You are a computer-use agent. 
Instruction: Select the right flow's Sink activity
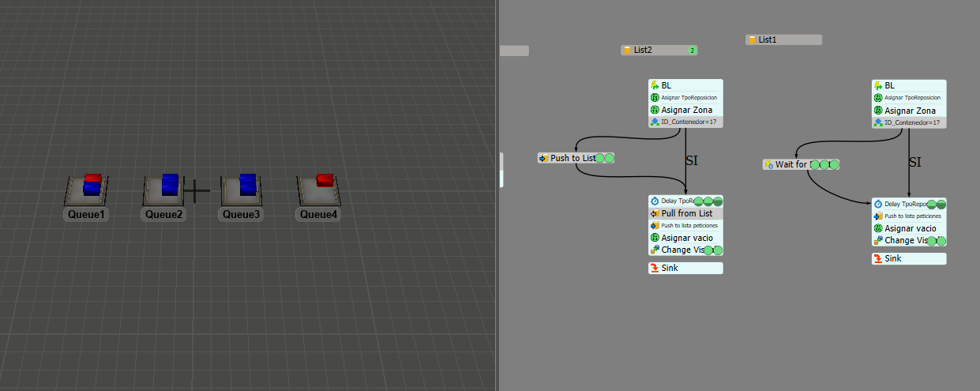point(909,258)
